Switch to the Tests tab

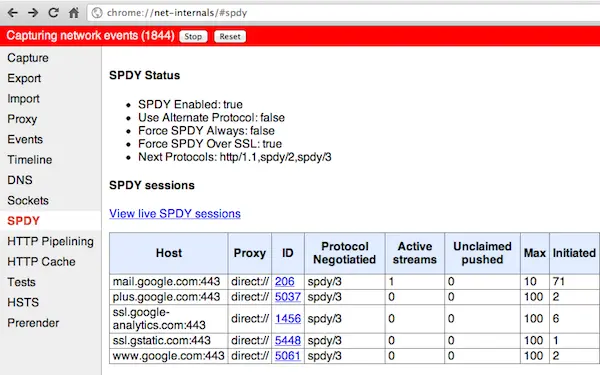pos(21,282)
